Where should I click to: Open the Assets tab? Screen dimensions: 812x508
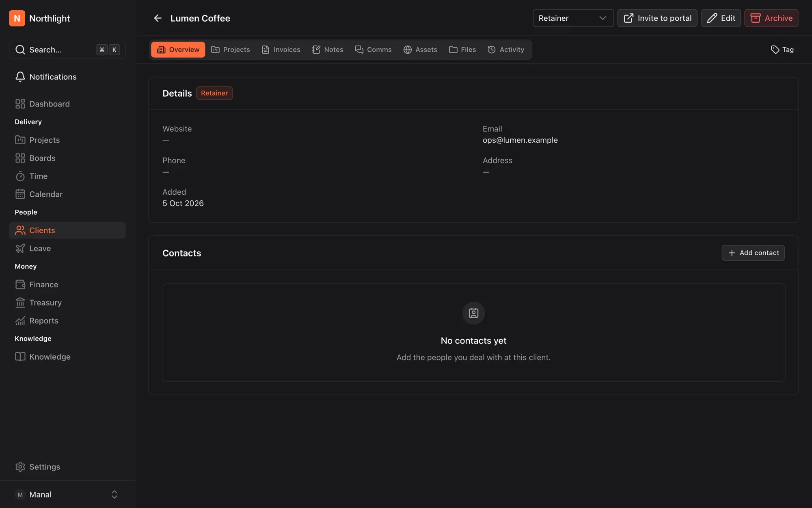pyautogui.click(x=420, y=50)
